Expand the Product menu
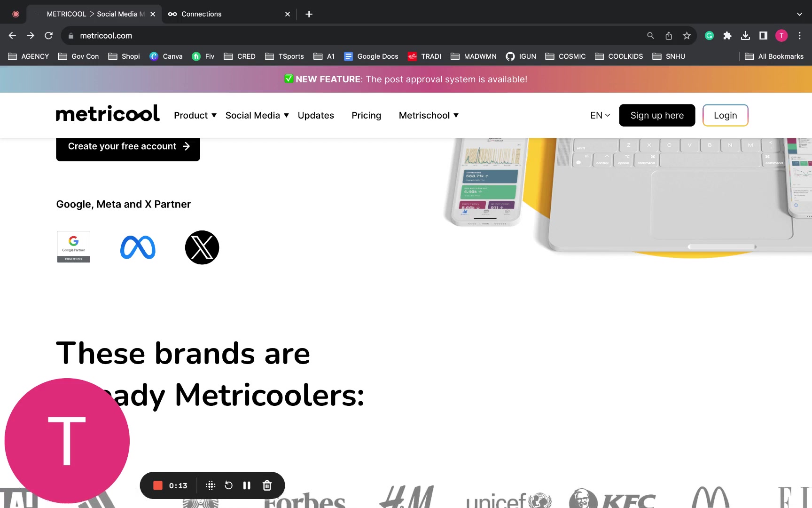 [x=195, y=115]
